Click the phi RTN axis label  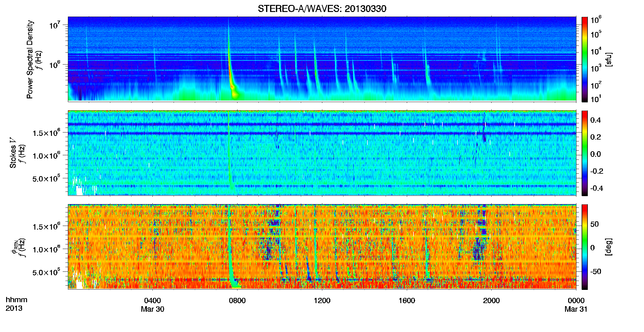click(14, 248)
